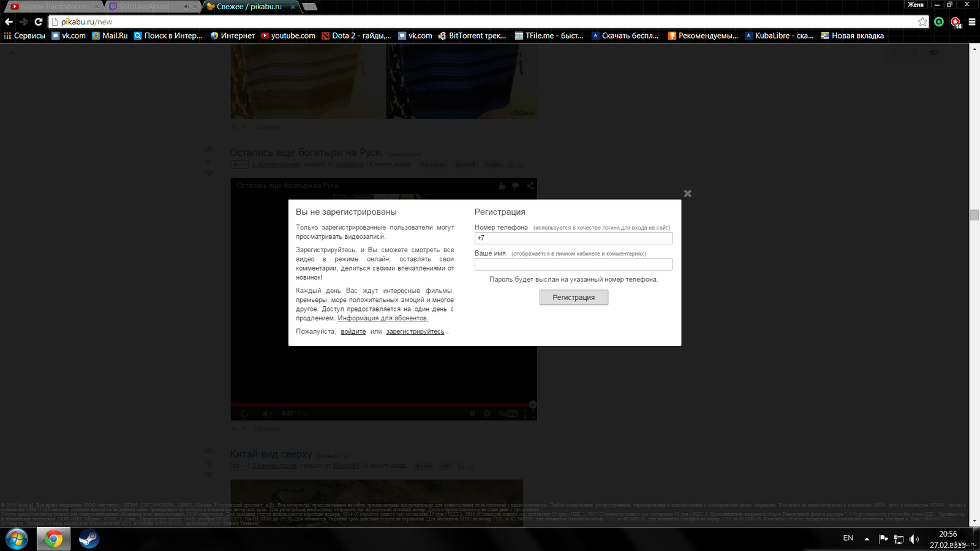Screen dimensions: 980x551
Task: Bookmark this page with the star icon
Action: (x=922, y=21)
